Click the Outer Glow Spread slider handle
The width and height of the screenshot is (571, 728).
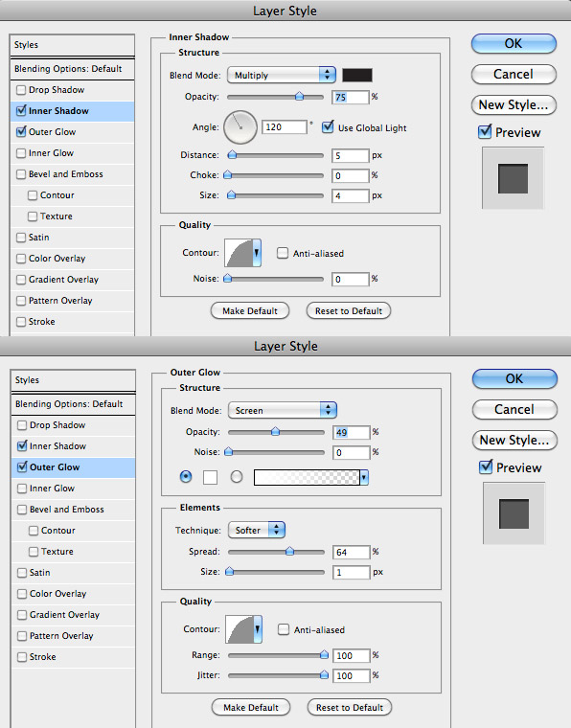pos(289,552)
